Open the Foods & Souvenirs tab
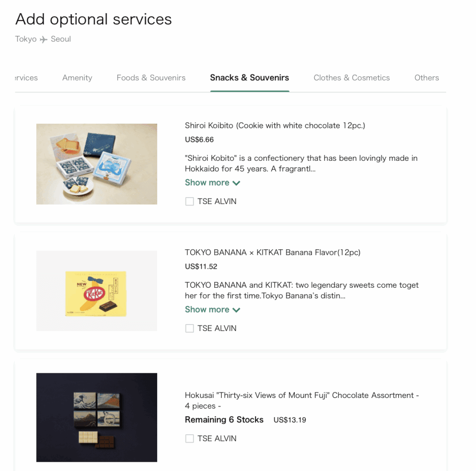This screenshot has width=476, height=471. pos(151,78)
